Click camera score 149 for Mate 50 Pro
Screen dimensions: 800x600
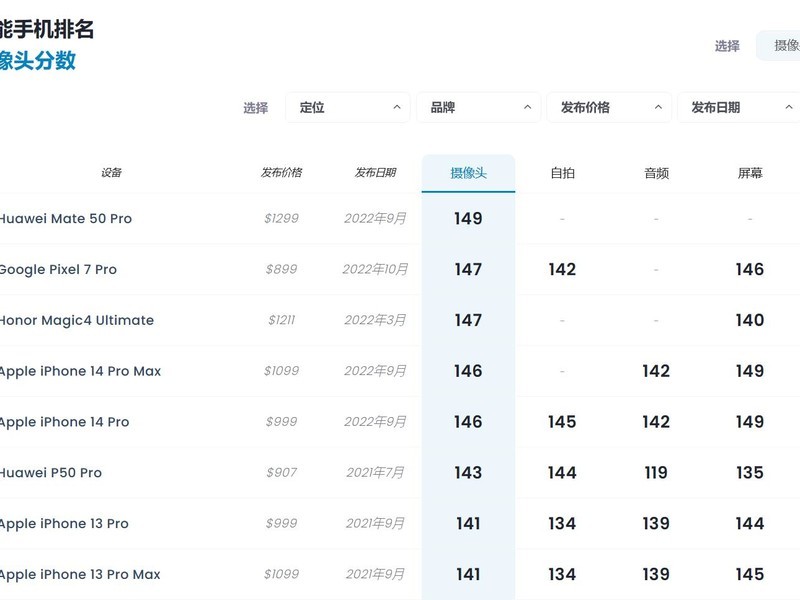(x=468, y=218)
